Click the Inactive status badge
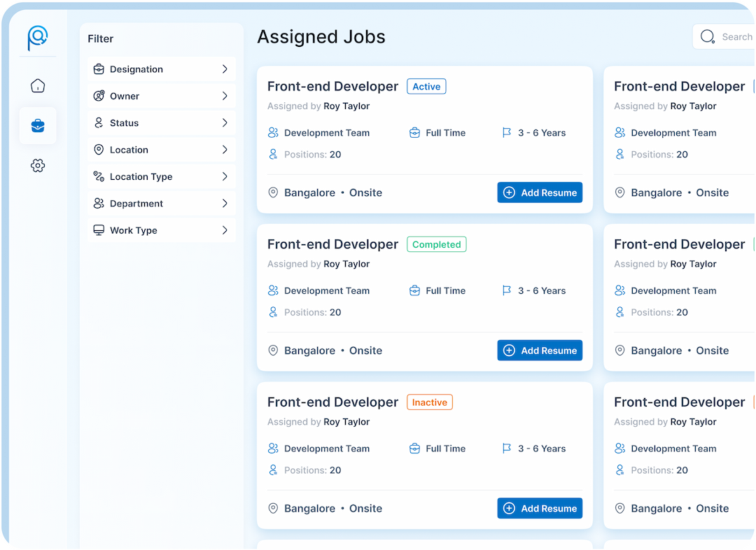The width and height of the screenshot is (756, 550). [430, 402]
